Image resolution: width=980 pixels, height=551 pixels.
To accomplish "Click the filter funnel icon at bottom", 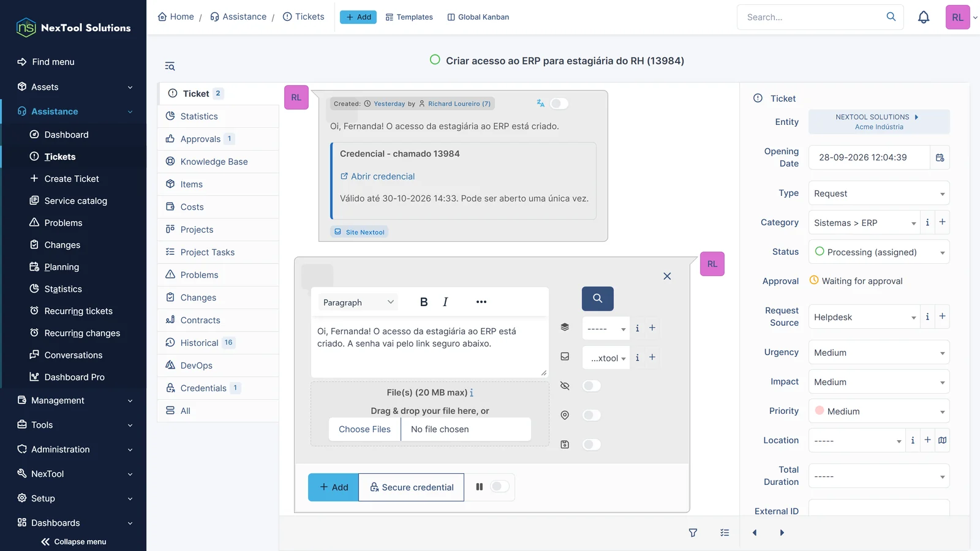I will 693,533.
